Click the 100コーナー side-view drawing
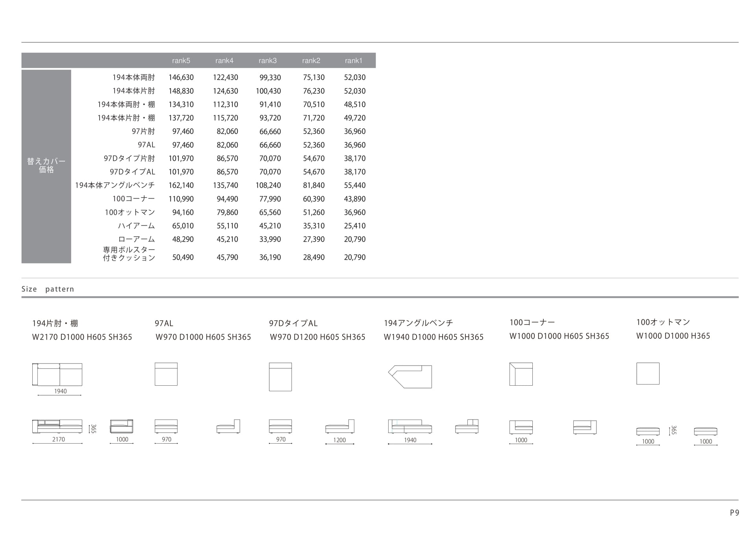Viewport: 756px width, 535px height. pos(585,427)
